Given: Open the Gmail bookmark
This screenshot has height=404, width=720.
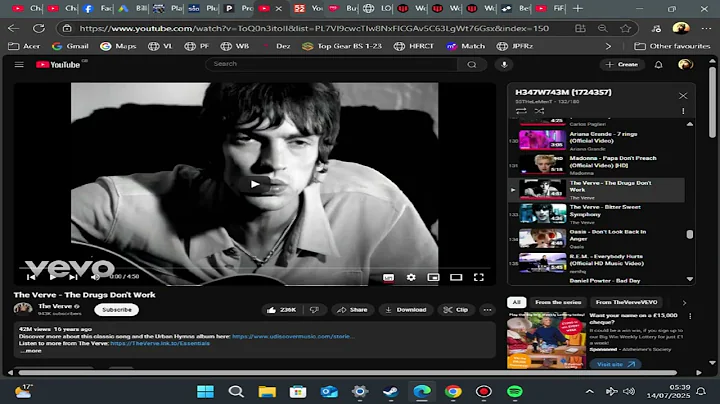Looking at the screenshot, I should (x=70, y=46).
